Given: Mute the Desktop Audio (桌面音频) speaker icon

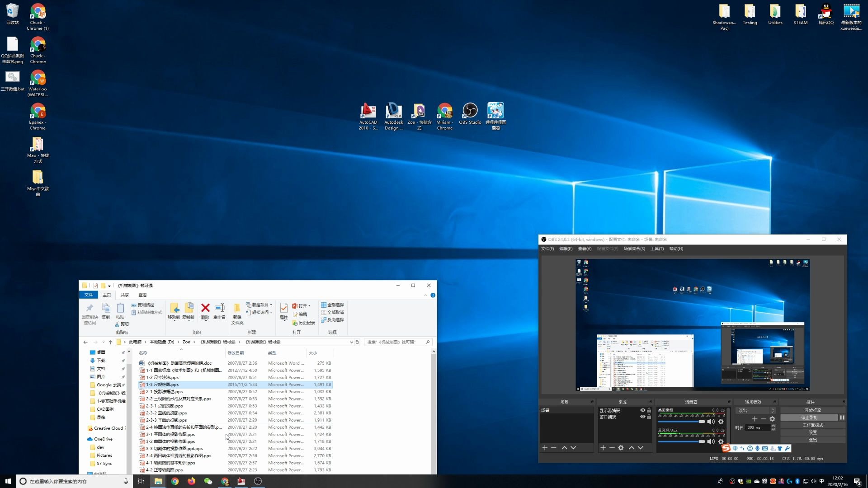Looking at the screenshot, I should tap(711, 422).
